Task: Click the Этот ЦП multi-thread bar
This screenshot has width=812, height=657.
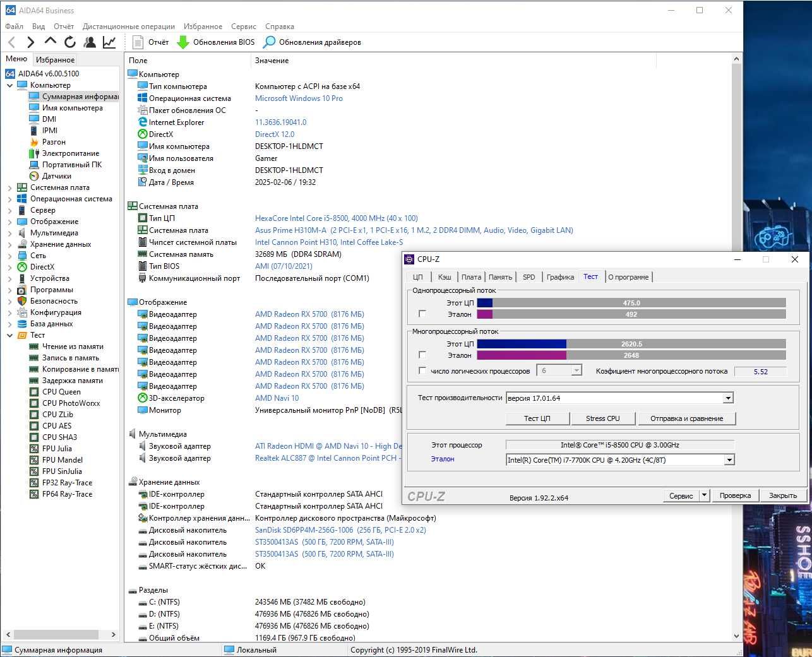Action: pyautogui.click(x=631, y=344)
